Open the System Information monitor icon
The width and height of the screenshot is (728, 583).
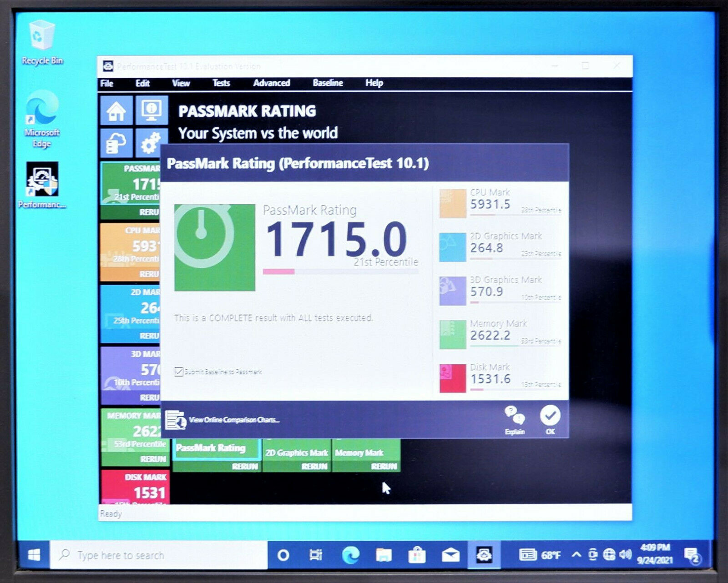point(152,110)
